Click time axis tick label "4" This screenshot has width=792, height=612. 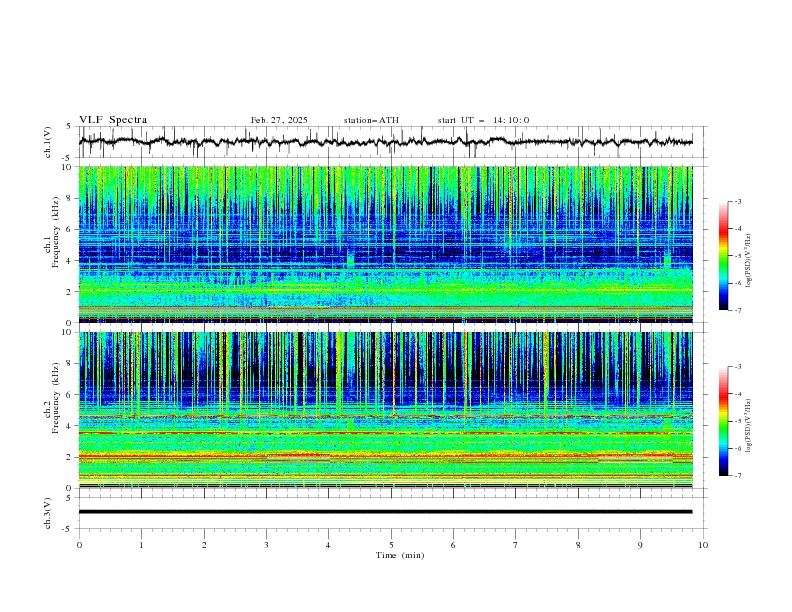pyautogui.click(x=328, y=545)
